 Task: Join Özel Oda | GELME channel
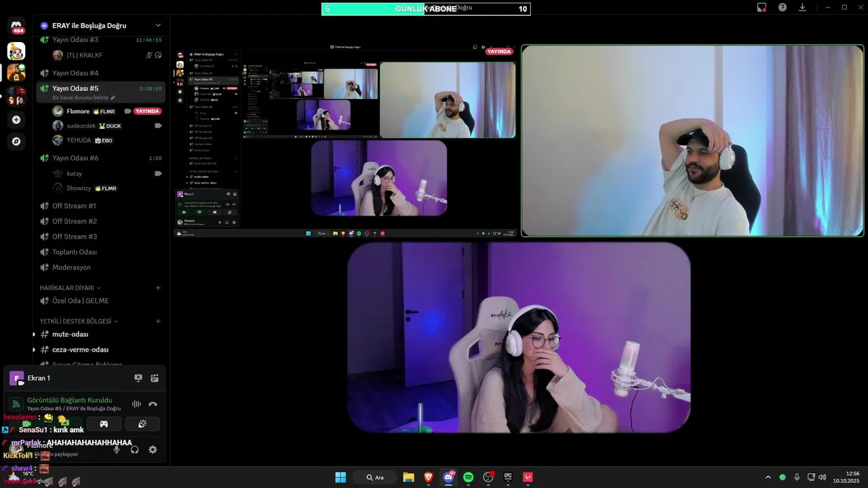pos(100,301)
